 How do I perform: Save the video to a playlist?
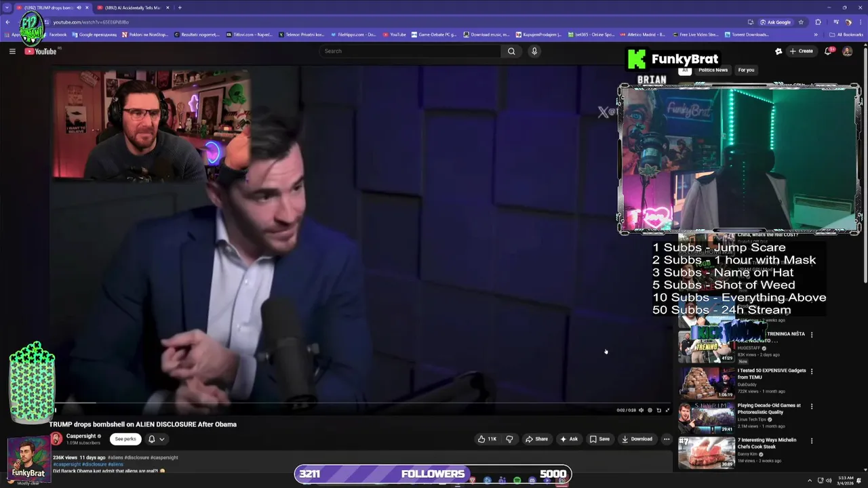point(599,439)
